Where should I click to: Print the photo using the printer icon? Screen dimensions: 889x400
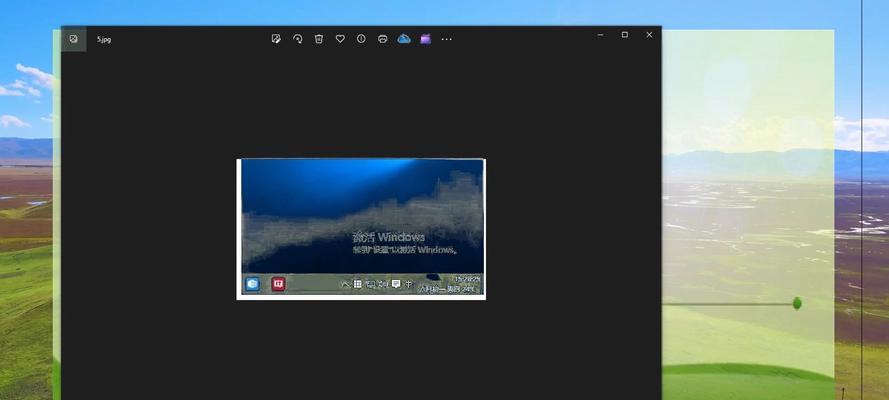tap(383, 39)
